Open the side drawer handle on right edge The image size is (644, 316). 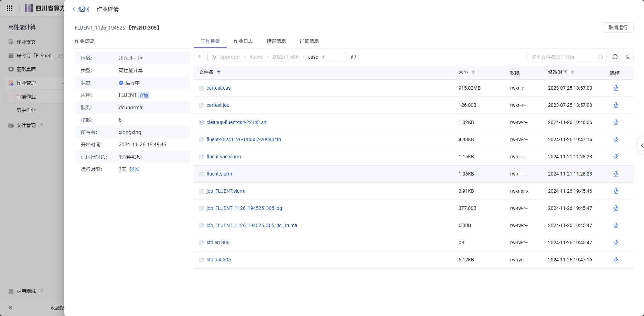pos(642,146)
